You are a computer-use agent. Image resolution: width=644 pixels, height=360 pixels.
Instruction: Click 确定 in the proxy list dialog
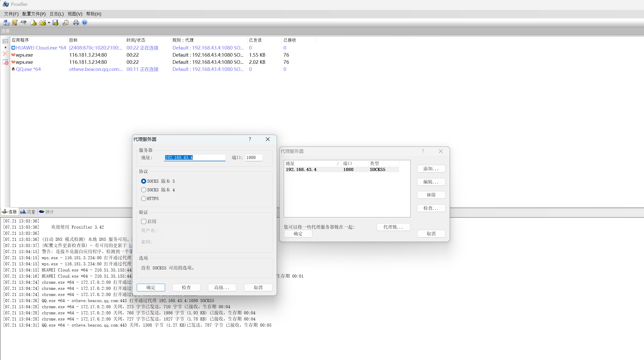click(298, 234)
